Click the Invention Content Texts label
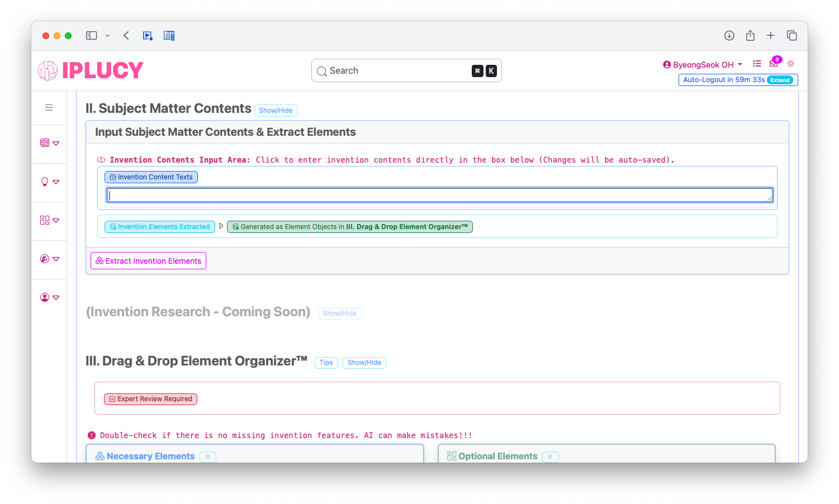Image resolution: width=839 pixels, height=504 pixels. pyautogui.click(x=151, y=177)
